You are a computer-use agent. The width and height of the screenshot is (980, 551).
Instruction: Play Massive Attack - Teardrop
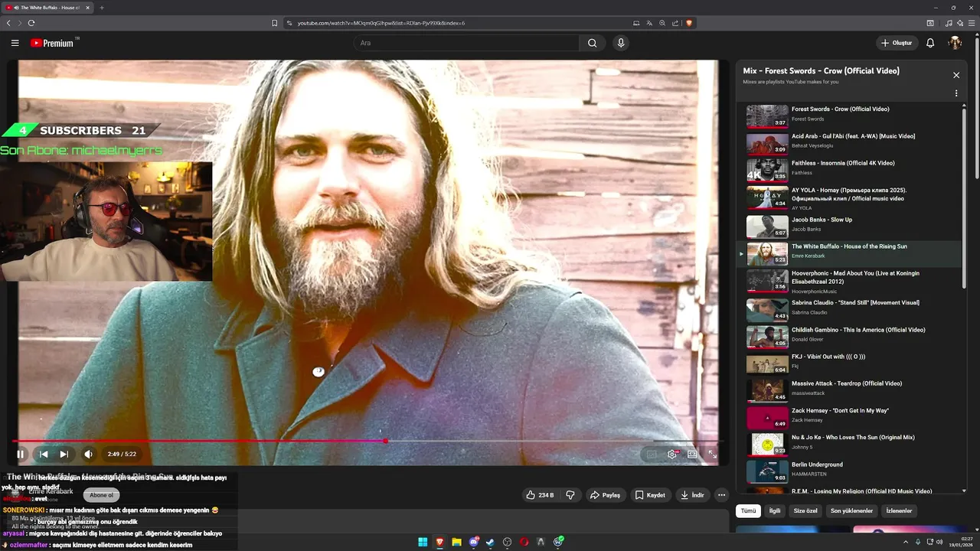tap(850, 390)
